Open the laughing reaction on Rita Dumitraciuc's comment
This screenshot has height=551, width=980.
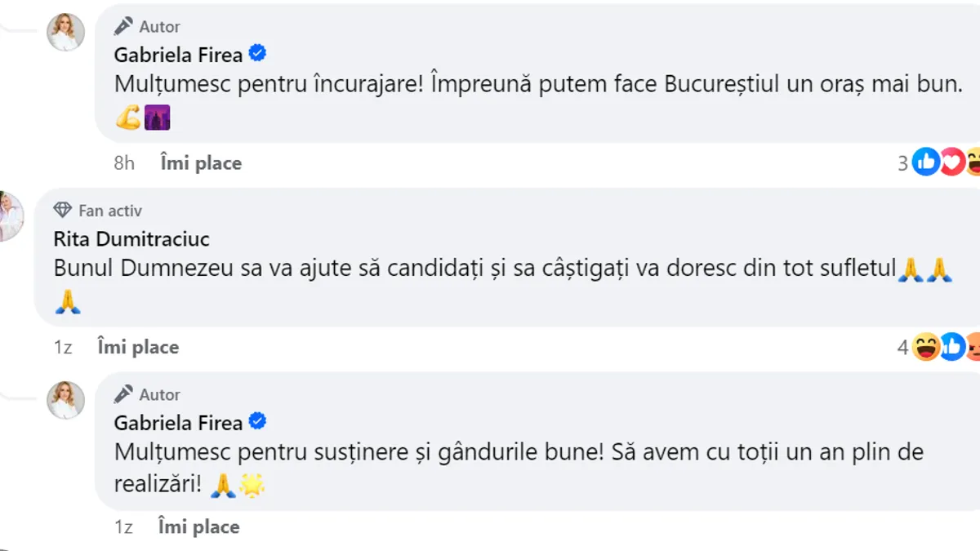(926, 347)
